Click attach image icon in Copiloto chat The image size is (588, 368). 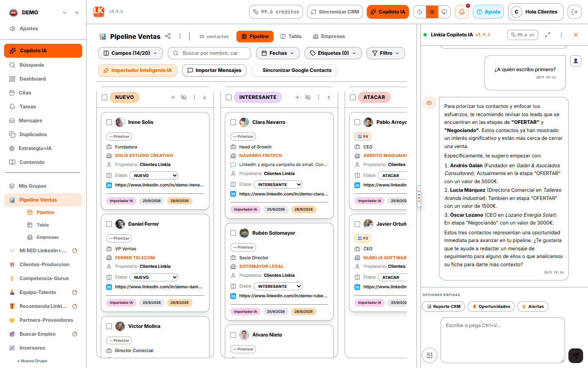430,355
